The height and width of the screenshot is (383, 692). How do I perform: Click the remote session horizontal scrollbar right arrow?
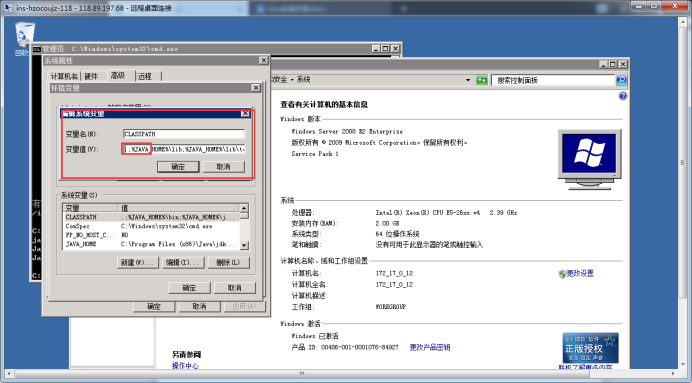673,374
